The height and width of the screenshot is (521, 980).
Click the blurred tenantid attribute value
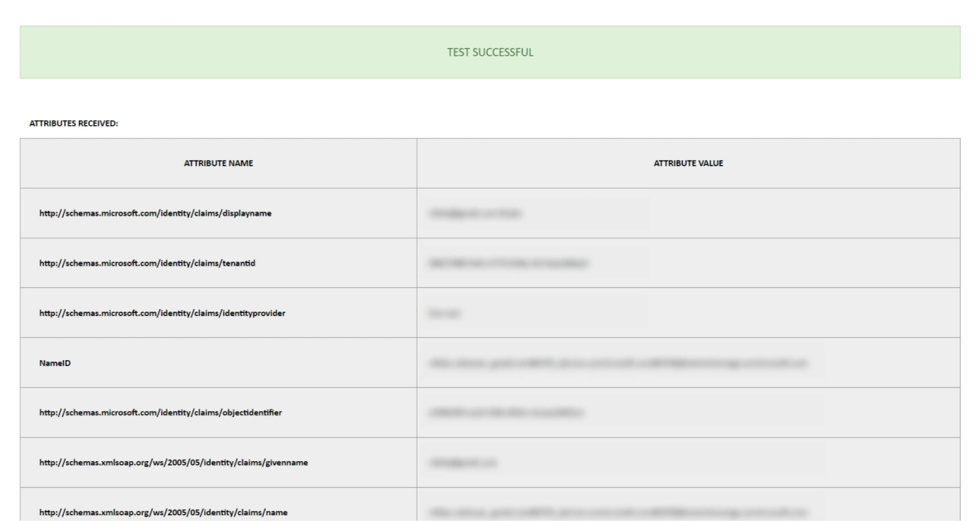point(509,263)
